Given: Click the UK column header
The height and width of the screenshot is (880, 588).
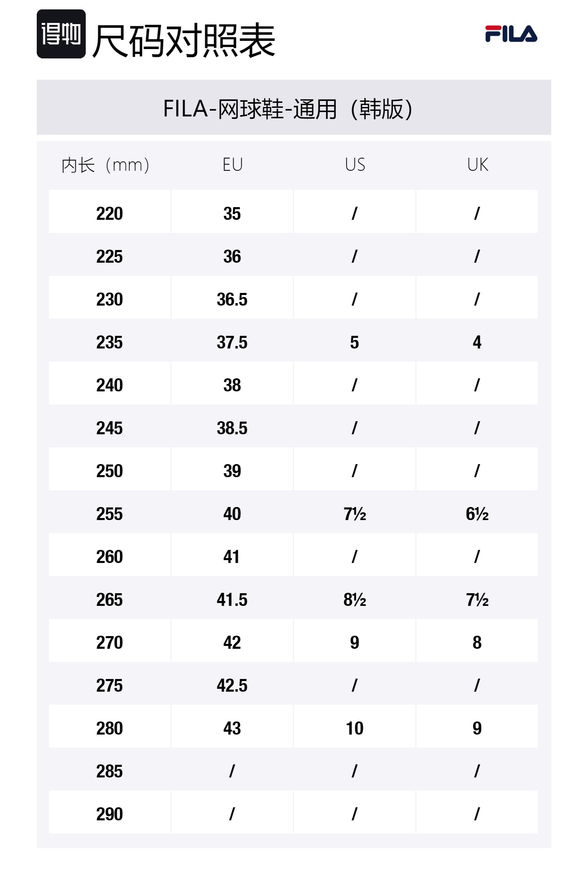Looking at the screenshot, I should click(x=477, y=165).
